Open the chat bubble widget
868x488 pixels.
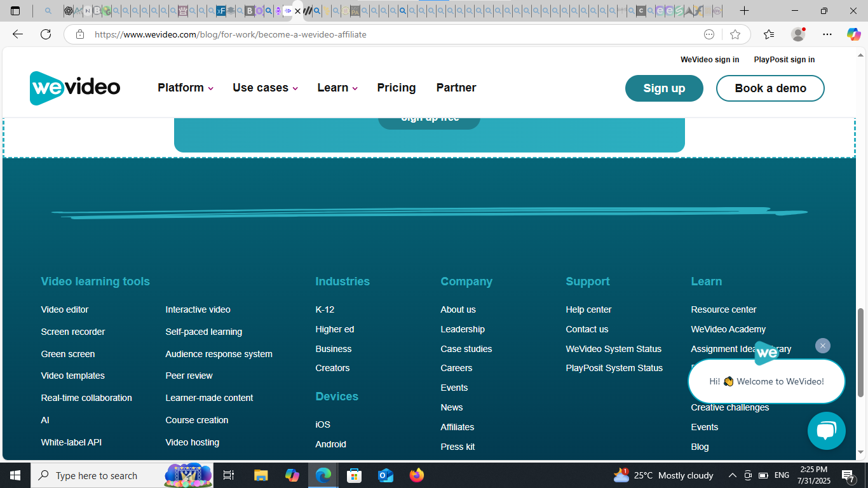tap(826, 431)
